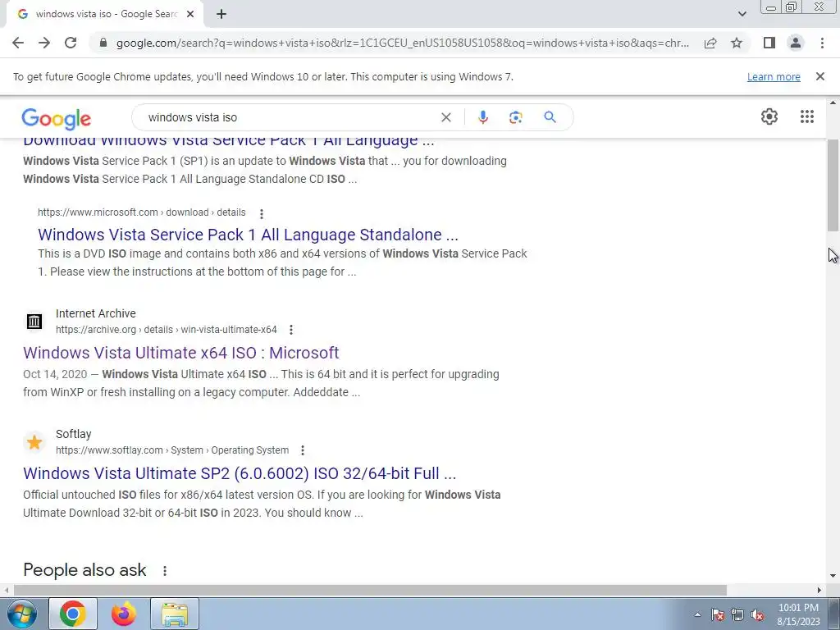Image resolution: width=840 pixels, height=630 pixels.
Task: Click the microsoft.com download details breadcrumb
Action: 141,212
